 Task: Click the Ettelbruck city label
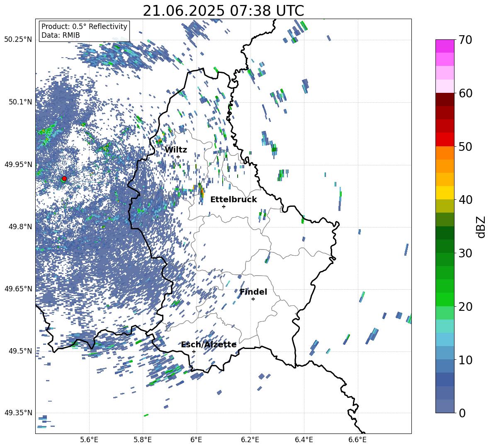(233, 200)
